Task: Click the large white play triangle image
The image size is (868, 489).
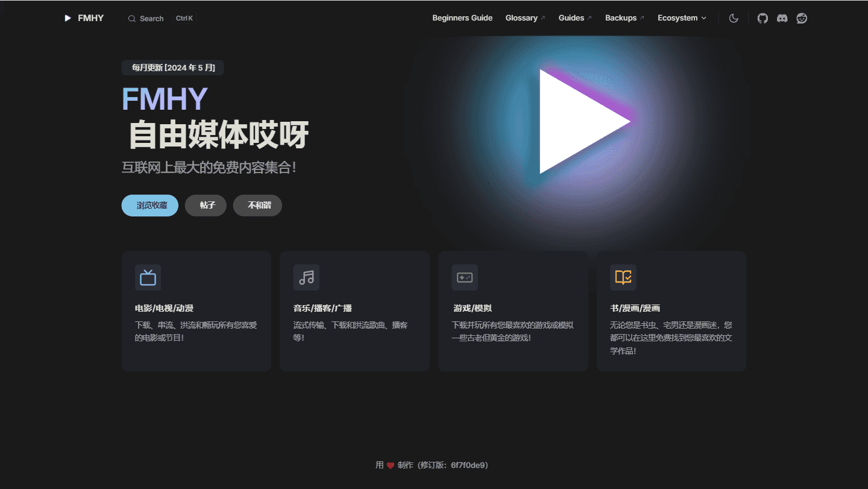Action: 583,121
